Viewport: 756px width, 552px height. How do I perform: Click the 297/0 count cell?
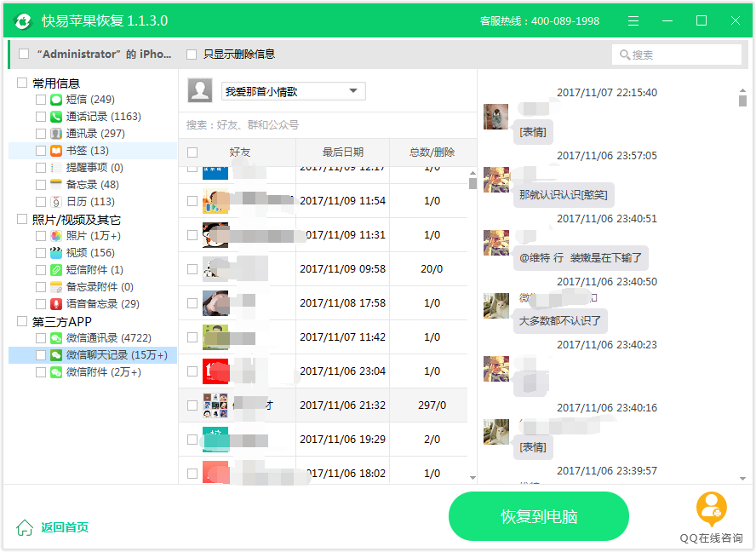[x=432, y=405]
